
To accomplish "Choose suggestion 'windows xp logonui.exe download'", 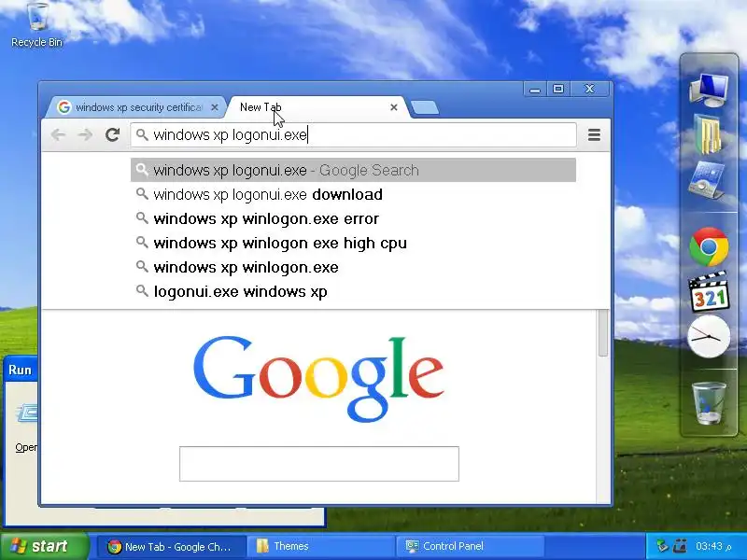I will (x=354, y=194).
